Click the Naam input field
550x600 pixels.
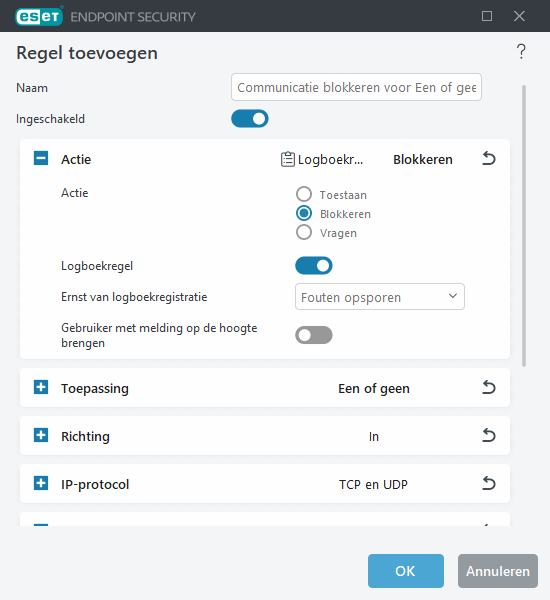click(x=356, y=87)
